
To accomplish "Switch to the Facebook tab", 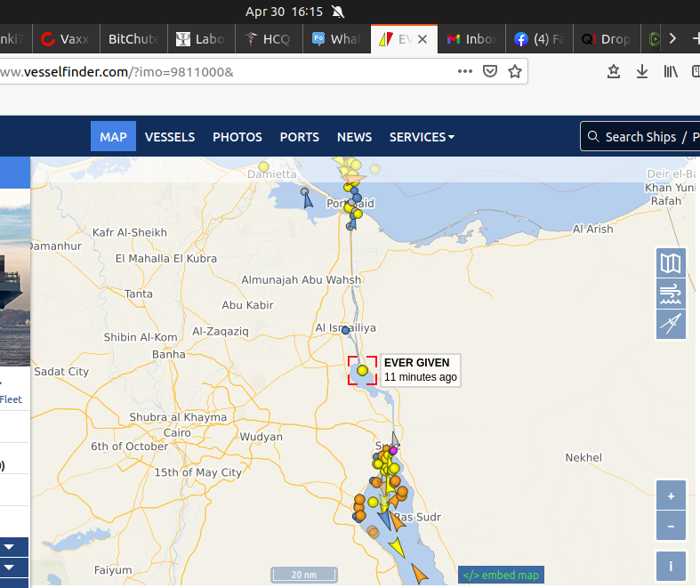I will [x=539, y=39].
